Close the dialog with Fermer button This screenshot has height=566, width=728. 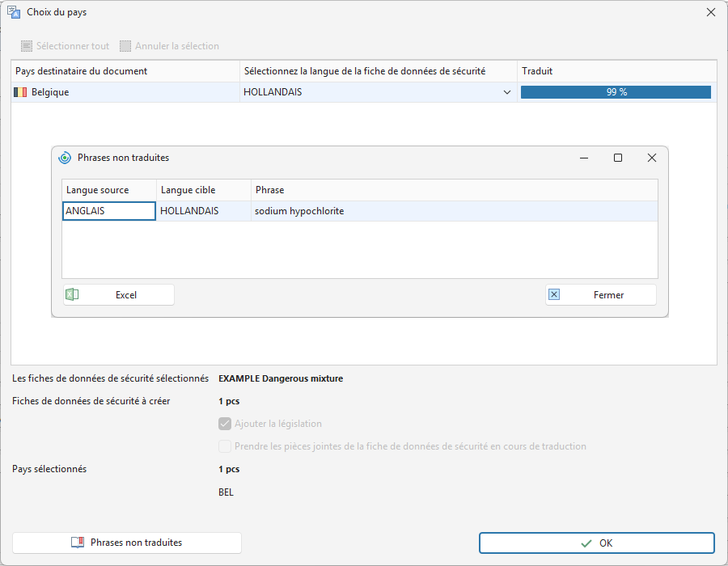[601, 294]
